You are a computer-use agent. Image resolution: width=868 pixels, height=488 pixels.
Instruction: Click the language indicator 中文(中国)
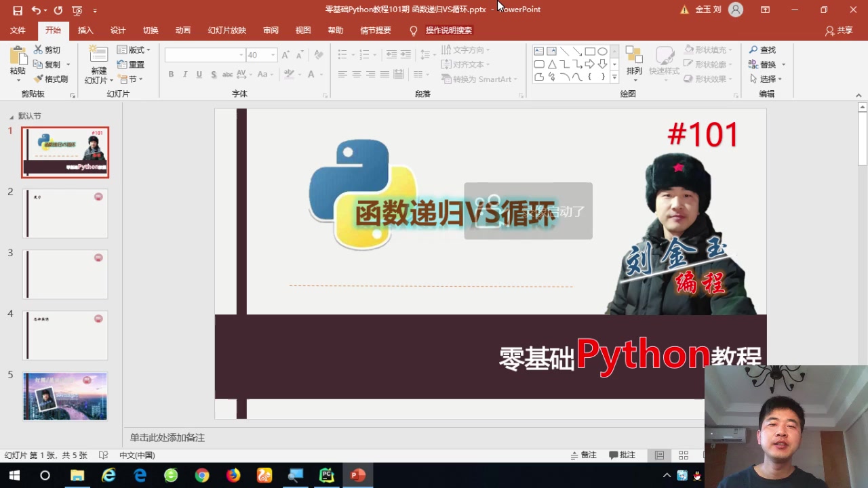click(x=137, y=455)
